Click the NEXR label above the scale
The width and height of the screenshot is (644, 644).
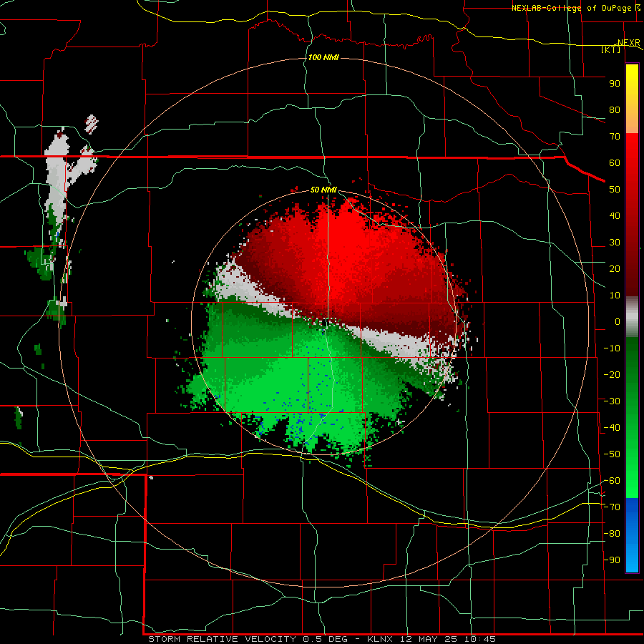pyautogui.click(x=629, y=43)
